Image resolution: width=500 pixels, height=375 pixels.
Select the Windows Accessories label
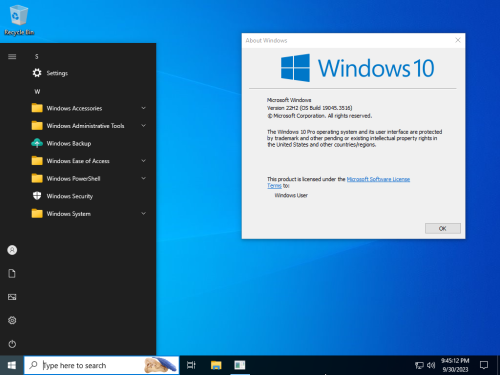coord(74,108)
